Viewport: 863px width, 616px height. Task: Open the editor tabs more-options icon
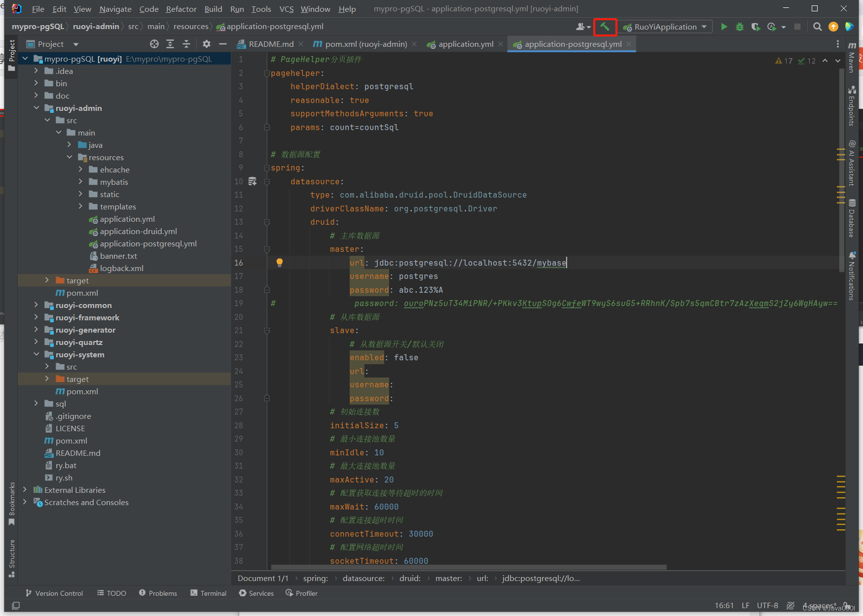[837, 44]
